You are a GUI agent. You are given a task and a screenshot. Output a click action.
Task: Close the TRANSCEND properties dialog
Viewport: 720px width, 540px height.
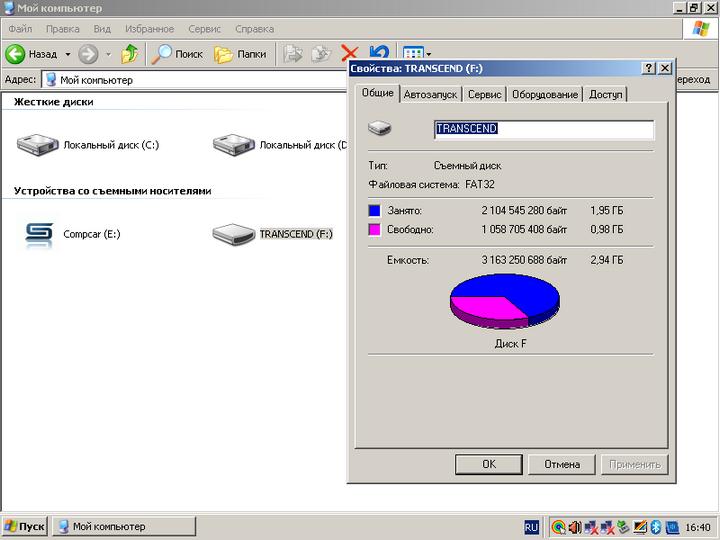pos(665,69)
